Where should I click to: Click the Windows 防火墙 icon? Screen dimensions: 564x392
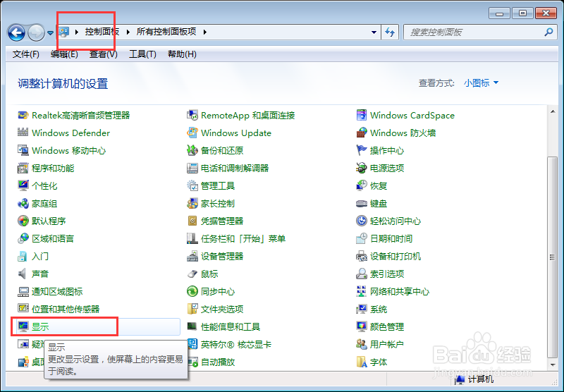362,133
